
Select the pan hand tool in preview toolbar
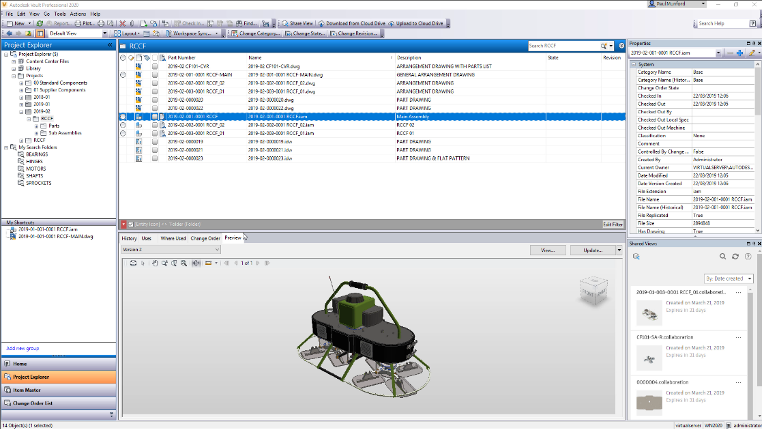(x=155, y=263)
